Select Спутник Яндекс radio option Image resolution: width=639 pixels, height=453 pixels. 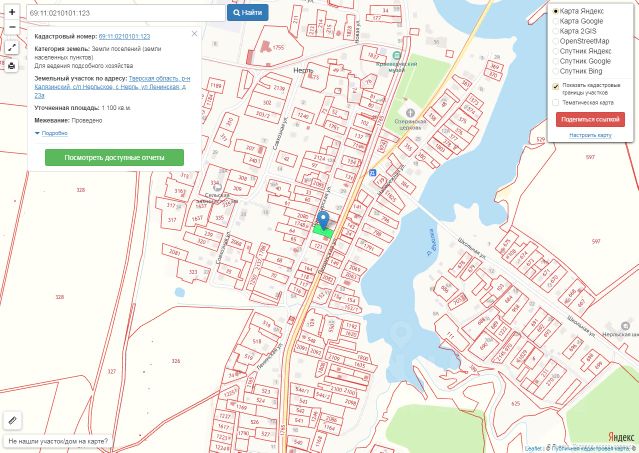[x=555, y=51]
